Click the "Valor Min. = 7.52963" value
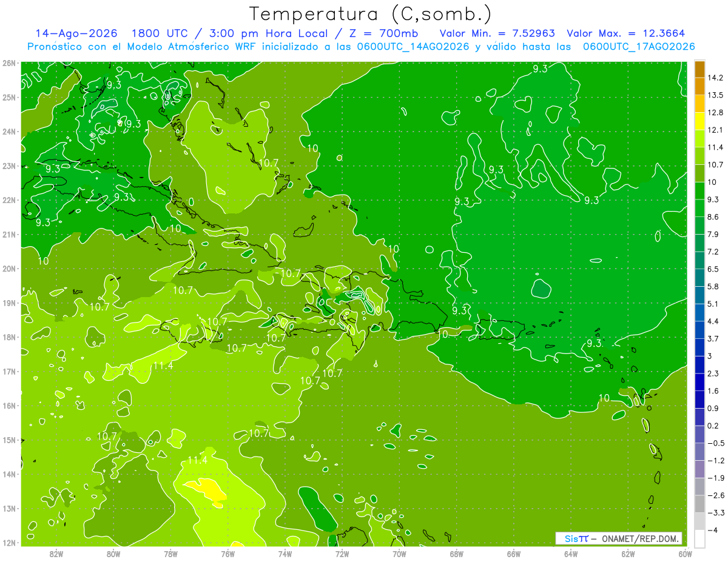This screenshot has width=728, height=562. tap(497, 33)
